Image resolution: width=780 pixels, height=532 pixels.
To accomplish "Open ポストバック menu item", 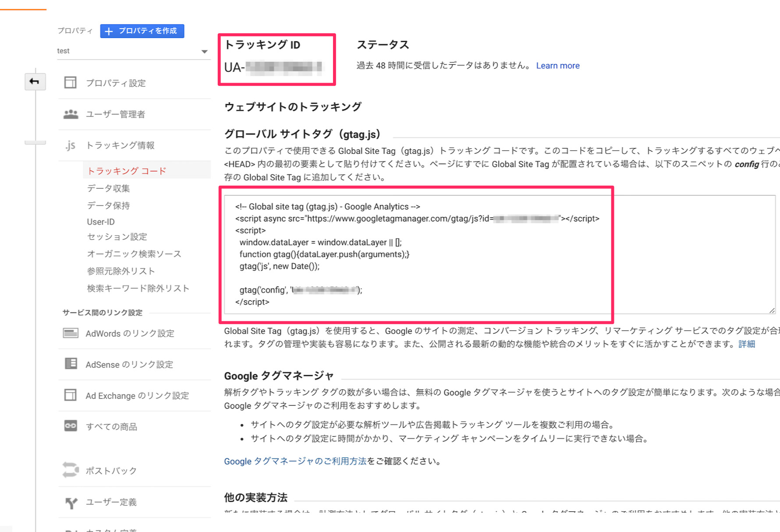I will coord(111,471).
